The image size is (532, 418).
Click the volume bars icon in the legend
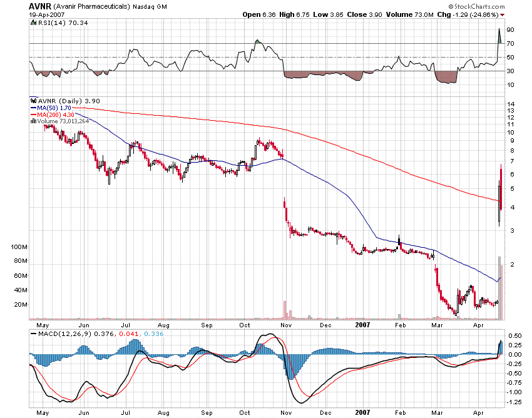pos(33,121)
